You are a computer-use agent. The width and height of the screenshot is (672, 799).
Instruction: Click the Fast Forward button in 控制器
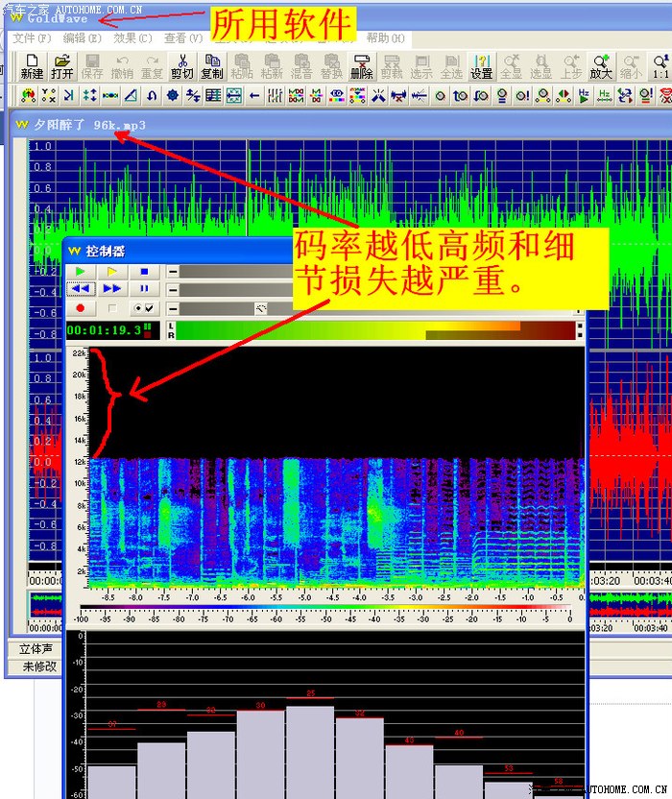coord(112,289)
